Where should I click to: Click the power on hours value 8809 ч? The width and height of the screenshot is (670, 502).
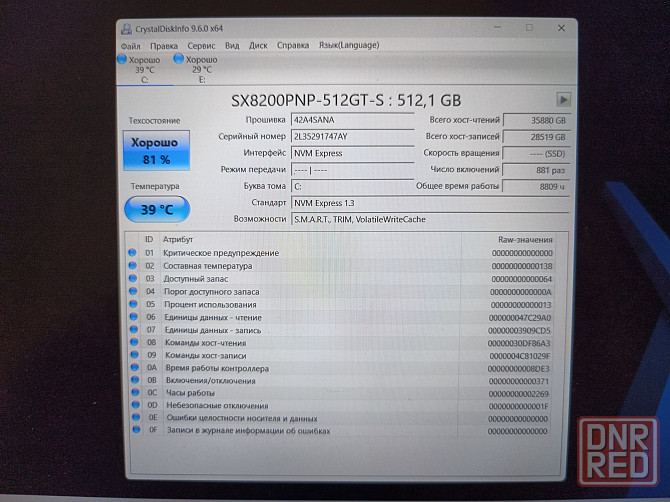coord(536,187)
